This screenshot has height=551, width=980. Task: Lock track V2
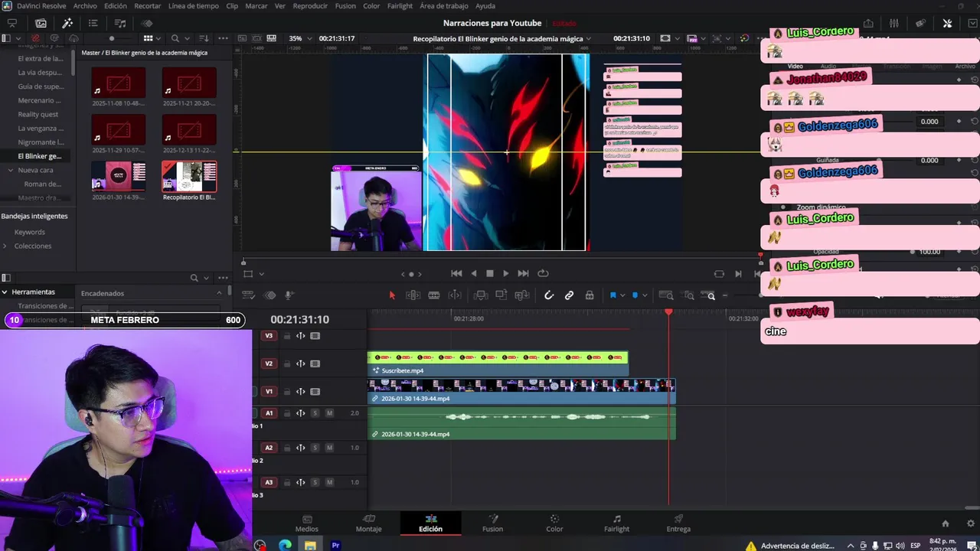pyautogui.click(x=287, y=364)
